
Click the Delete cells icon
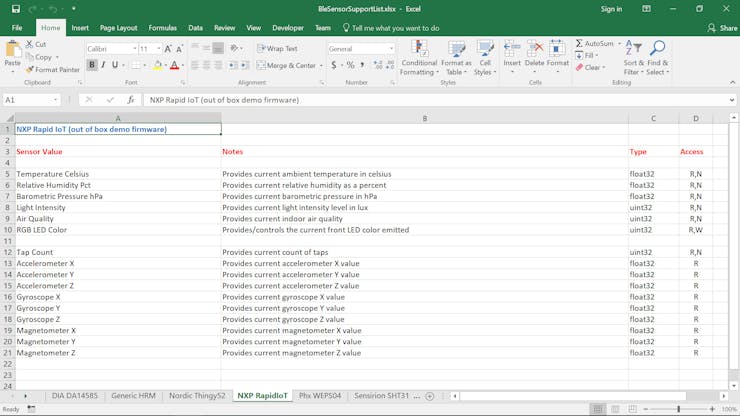pos(535,48)
